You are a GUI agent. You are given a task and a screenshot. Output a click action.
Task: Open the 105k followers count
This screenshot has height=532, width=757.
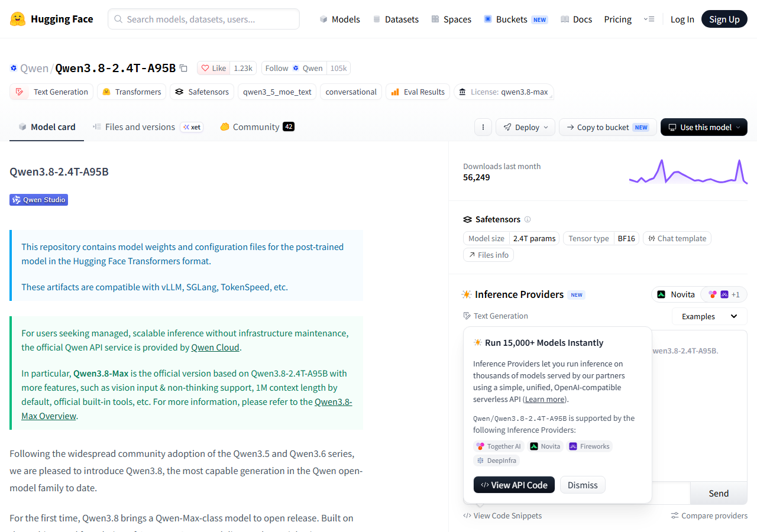point(339,68)
